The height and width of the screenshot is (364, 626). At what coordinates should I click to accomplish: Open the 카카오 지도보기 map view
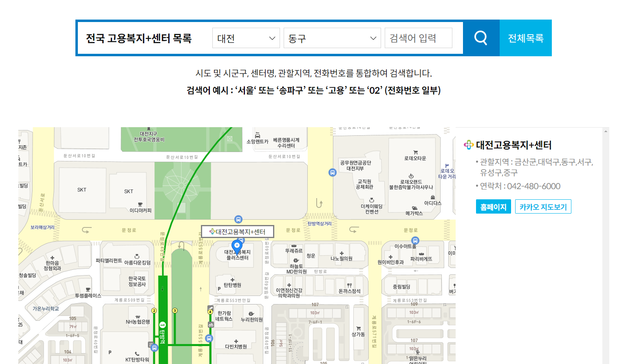click(543, 206)
